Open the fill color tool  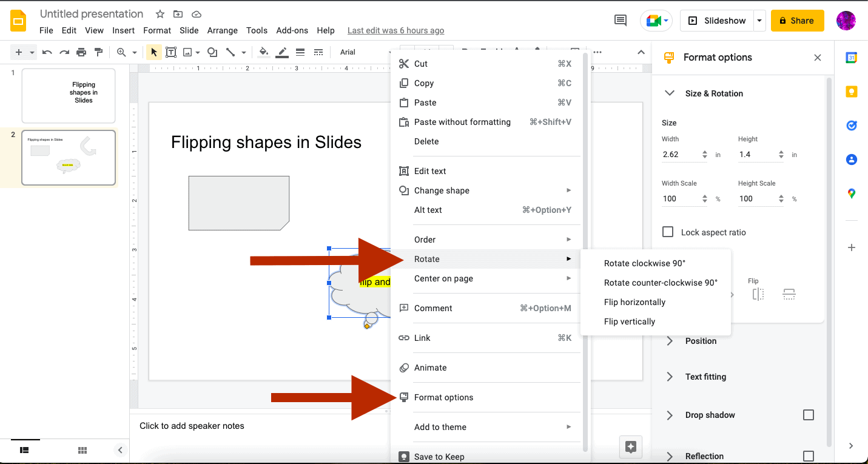[263, 52]
